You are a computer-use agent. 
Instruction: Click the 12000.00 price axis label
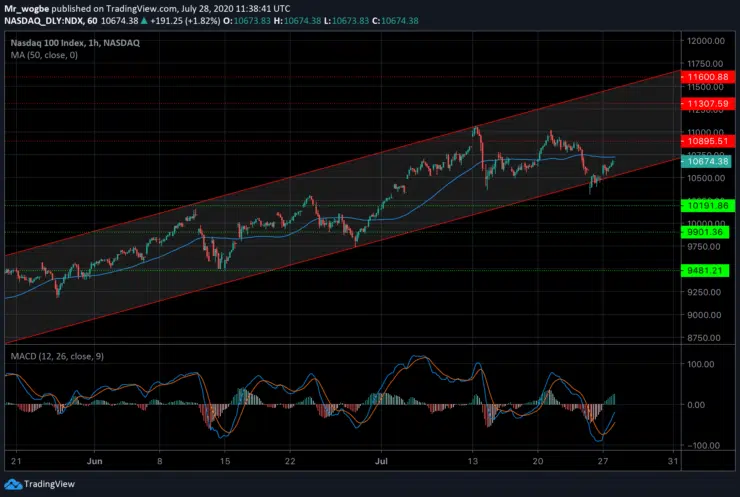point(705,41)
